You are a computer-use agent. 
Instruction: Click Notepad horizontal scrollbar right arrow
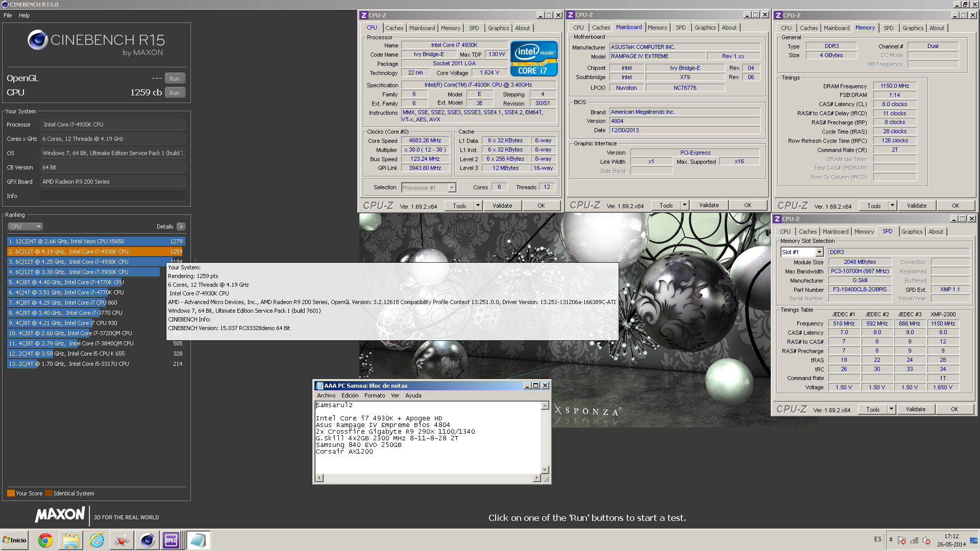tap(536, 478)
